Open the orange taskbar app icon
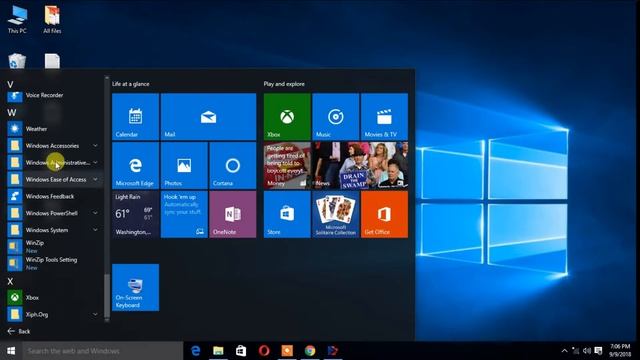640x360 pixels. 287,351
